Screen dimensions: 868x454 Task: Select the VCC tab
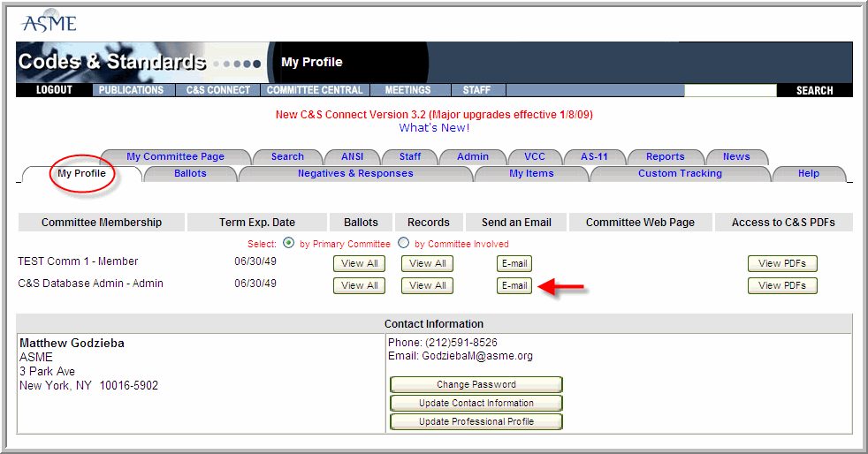(535, 156)
